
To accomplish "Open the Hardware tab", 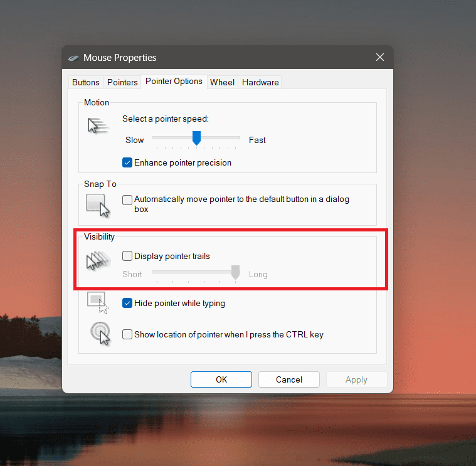I will pos(260,82).
